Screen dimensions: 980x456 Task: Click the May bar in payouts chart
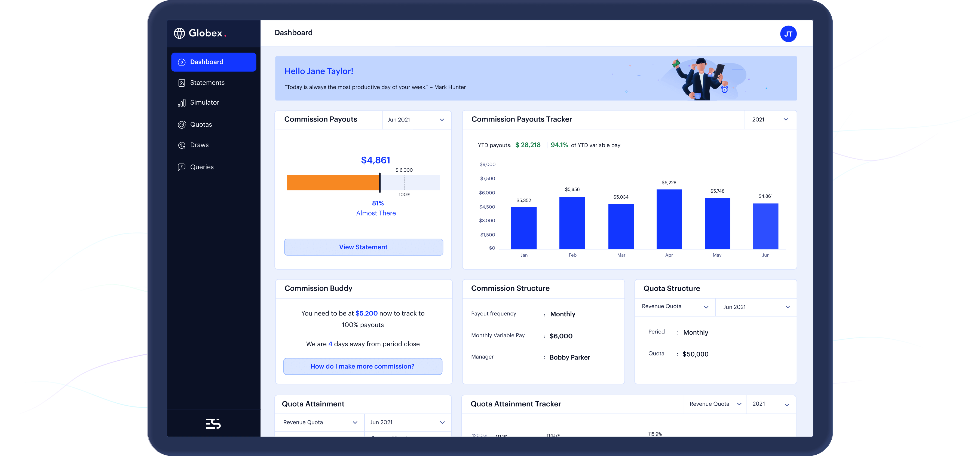718,223
